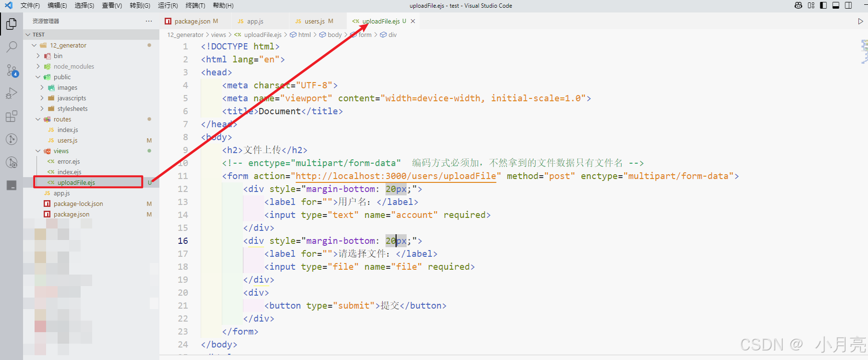Toggle the bottom panel visibility
The image size is (868, 360).
(x=836, y=5)
